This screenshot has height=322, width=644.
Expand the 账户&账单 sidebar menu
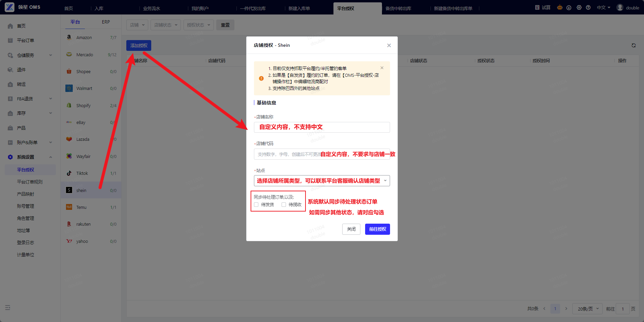click(x=30, y=142)
